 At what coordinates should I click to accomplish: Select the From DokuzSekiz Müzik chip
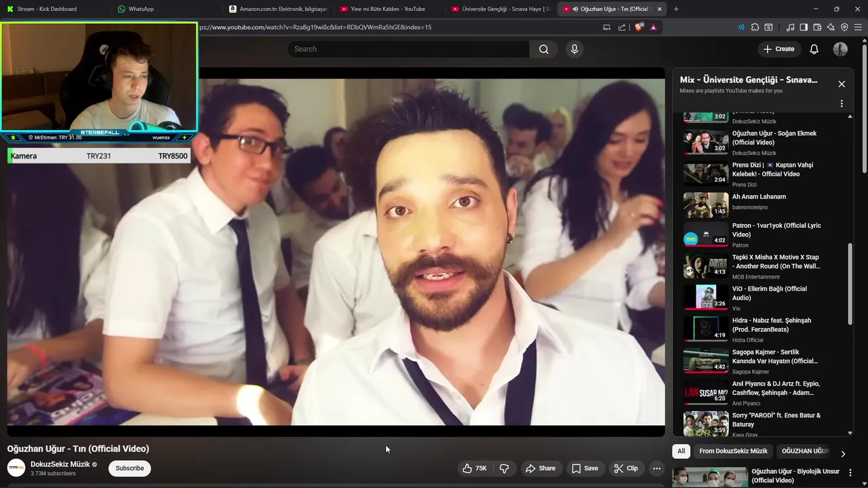733,451
